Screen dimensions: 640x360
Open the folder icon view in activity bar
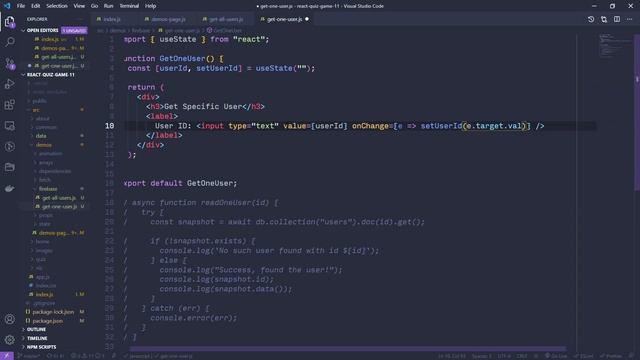(x=10, y=167)
